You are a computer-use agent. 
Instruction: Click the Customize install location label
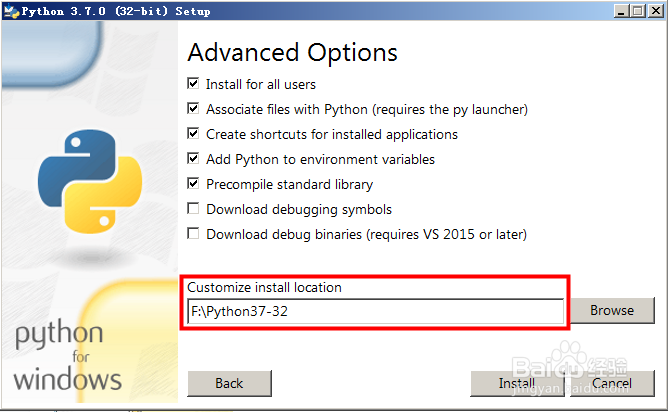[265, 288]
